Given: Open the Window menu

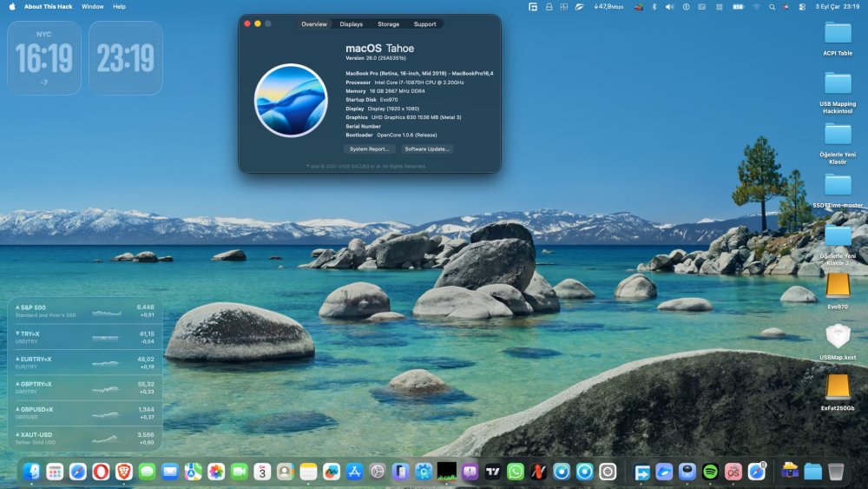Looking at the screenshot, I should click(93, 7).
